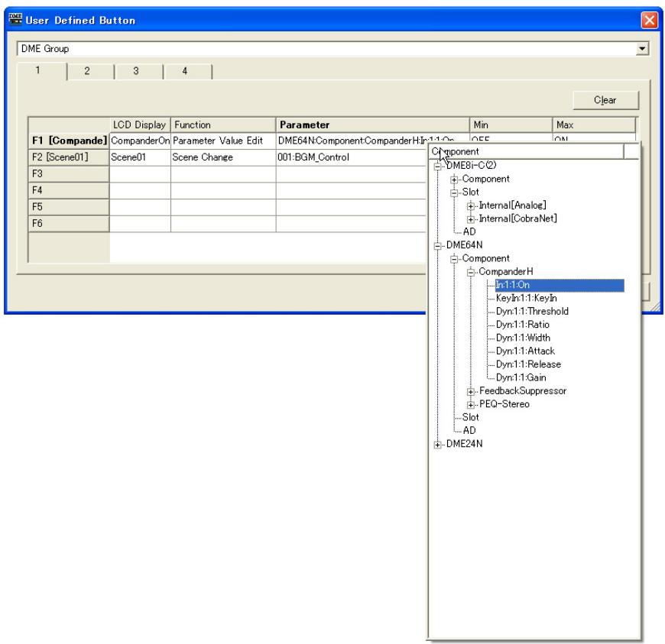Collapse Component under DME64N
Viewport: 665px width, 644px height.
[454, 259]
